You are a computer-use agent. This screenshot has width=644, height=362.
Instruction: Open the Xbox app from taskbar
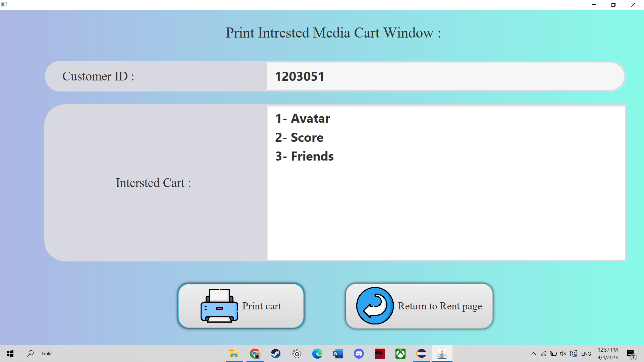click(400, 354)
